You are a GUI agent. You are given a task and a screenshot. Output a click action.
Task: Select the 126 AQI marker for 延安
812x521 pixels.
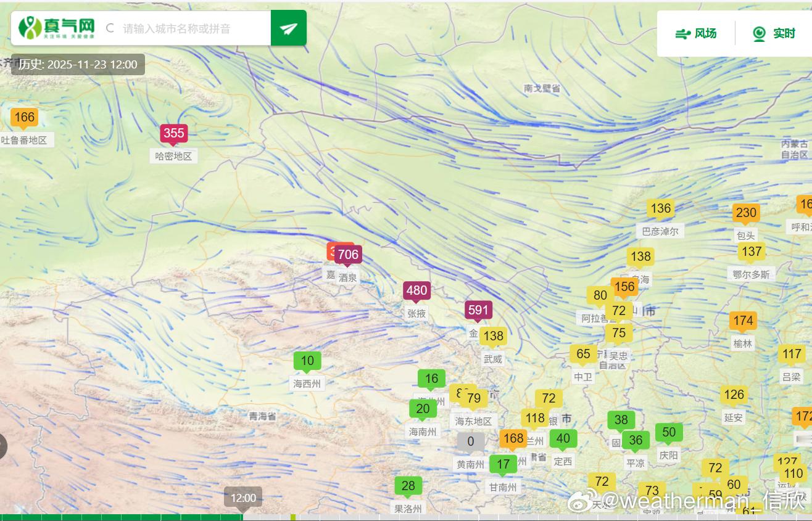point(734,395)
